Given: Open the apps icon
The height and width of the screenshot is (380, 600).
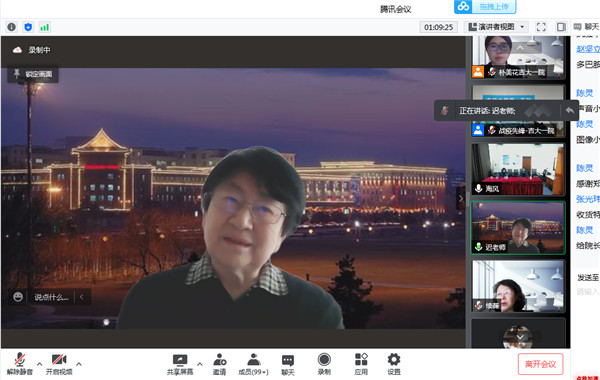Looking at the screenshot, I should tap(361, 364).
